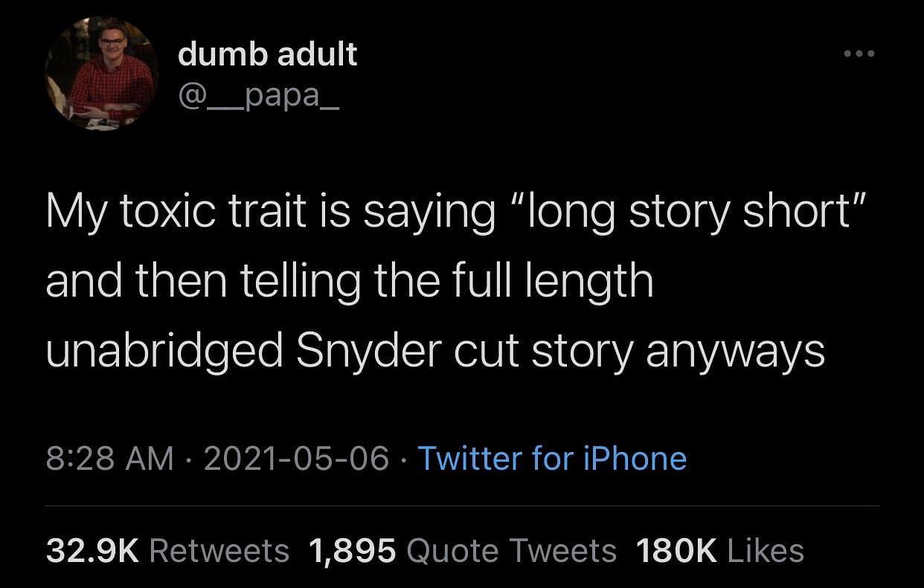The width and height of the screenshot is (924, 588).
Task: Click the profile avatar photo
Action: coord(100,74)
